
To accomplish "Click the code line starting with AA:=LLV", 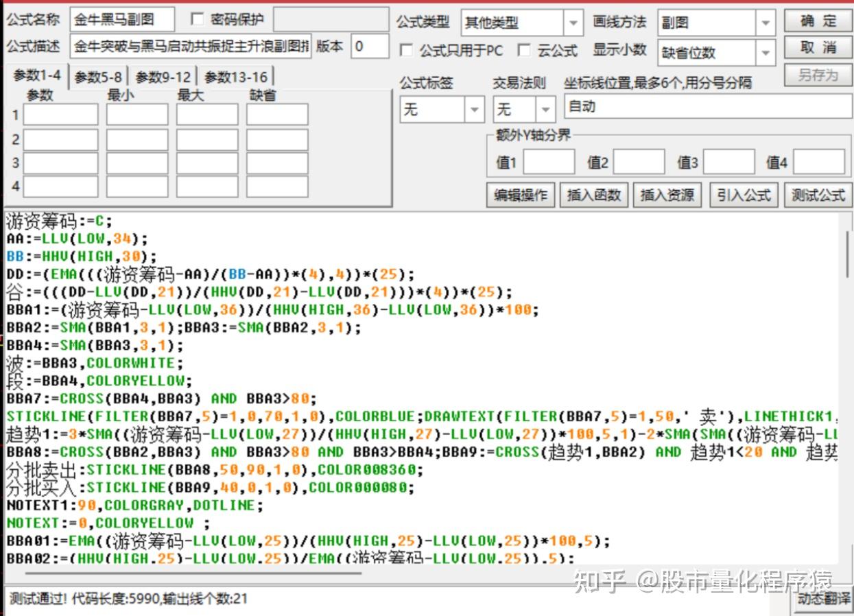I will [77, 239].
